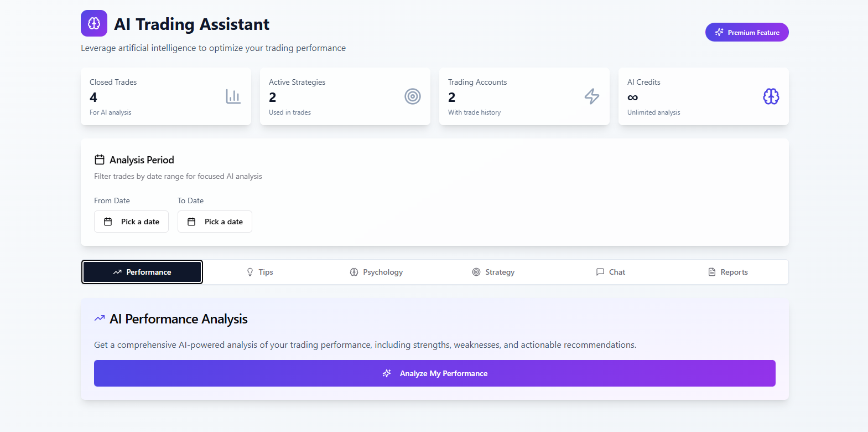Viewport: 868px width, 432px height.
Task: View the Reports tab
Action: [x=727, y=272]
